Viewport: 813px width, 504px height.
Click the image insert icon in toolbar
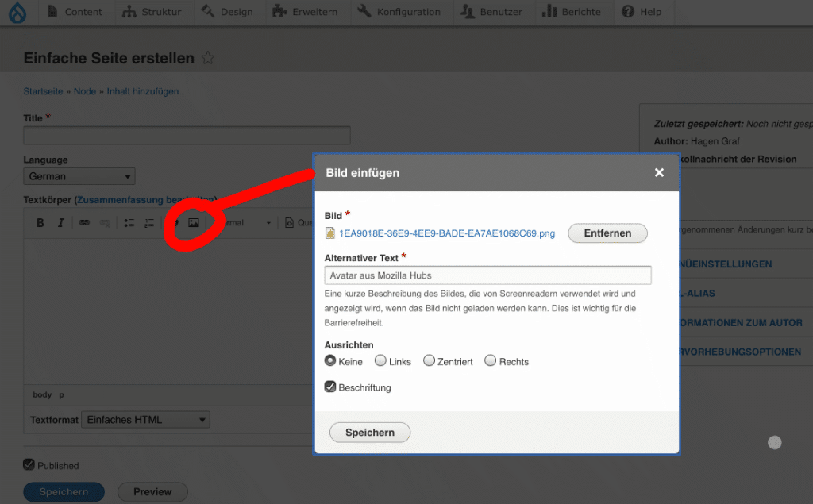194,223
